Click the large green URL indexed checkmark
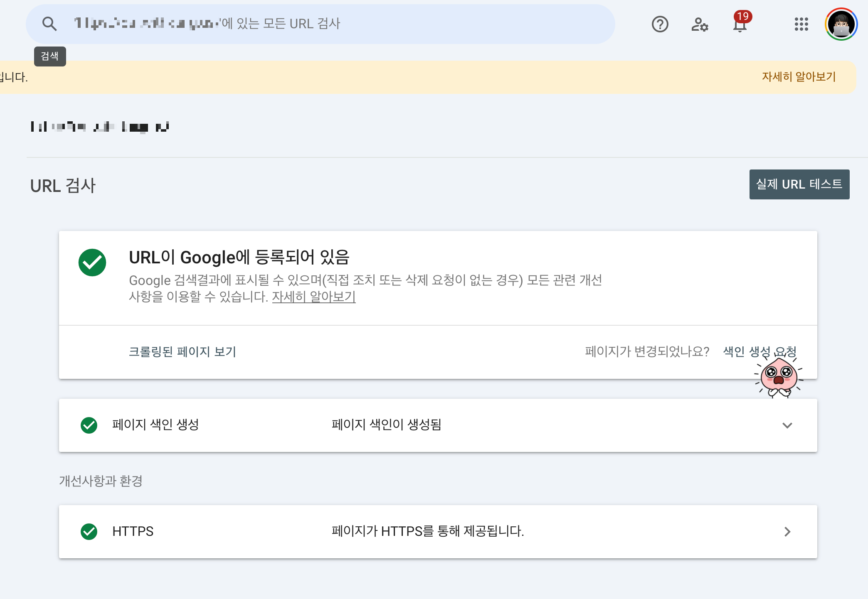 pos(92,263)
